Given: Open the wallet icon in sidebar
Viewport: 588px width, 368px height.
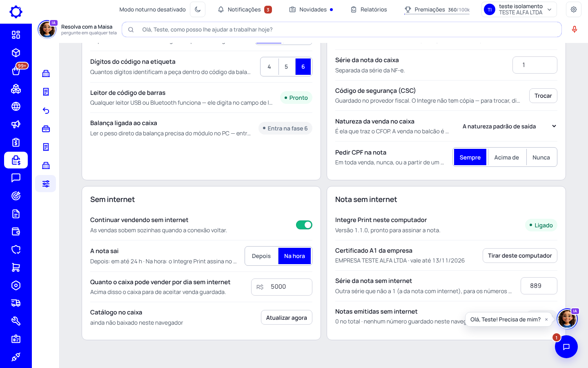Looking at the screenshot, I should pos(16,232).
